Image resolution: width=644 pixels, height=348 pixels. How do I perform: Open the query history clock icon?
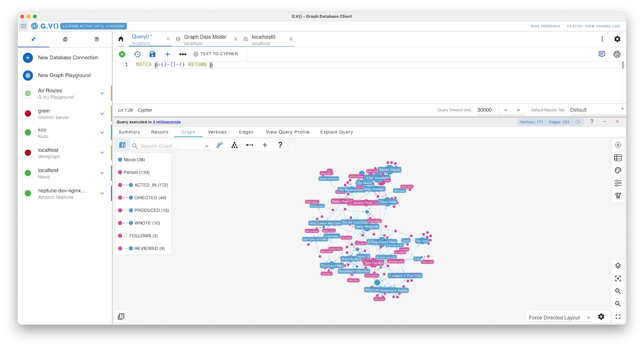[x=137, y=54]
